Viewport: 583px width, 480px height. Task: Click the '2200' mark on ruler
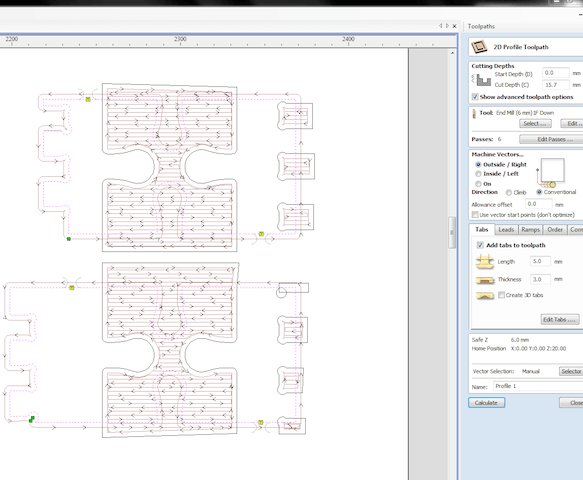point(12,39)
